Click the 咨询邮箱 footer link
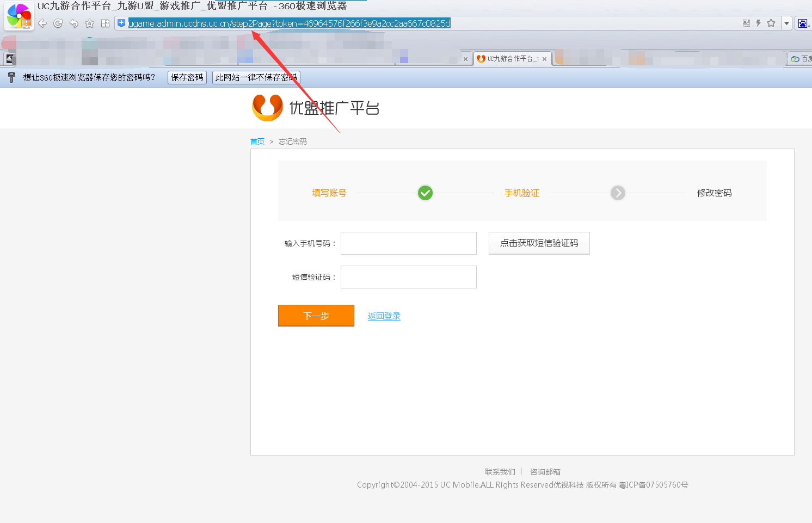Image resolution: width=812 pixels, height=523 pixels. click(545, 472)
